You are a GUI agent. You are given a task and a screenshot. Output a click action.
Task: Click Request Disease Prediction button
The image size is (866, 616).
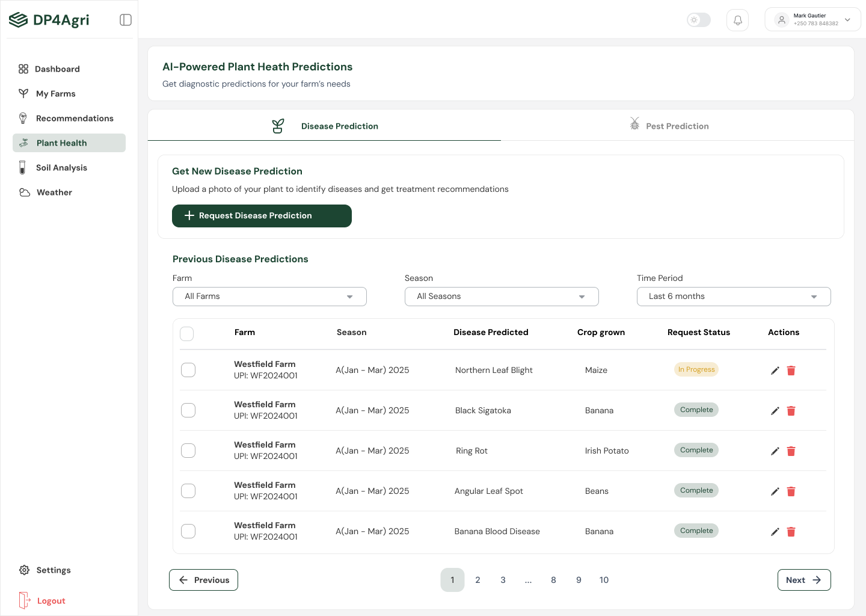[x=262, y=216]
